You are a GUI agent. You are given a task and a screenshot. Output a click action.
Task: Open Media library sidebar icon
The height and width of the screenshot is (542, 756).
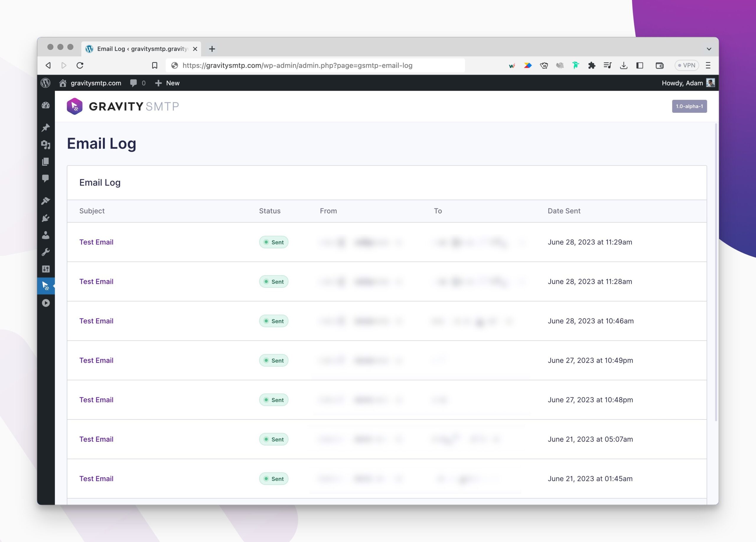pyautogui.click(x=46, y=145)
